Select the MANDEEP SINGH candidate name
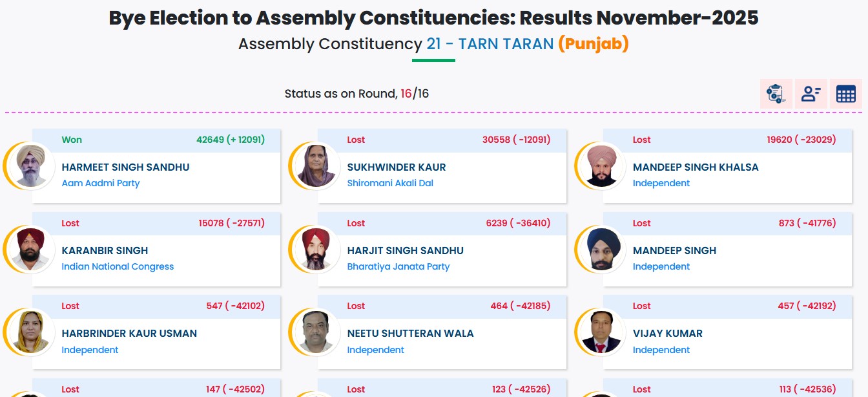The height and width of the screenshot is (397, 868). click(674, 251)
